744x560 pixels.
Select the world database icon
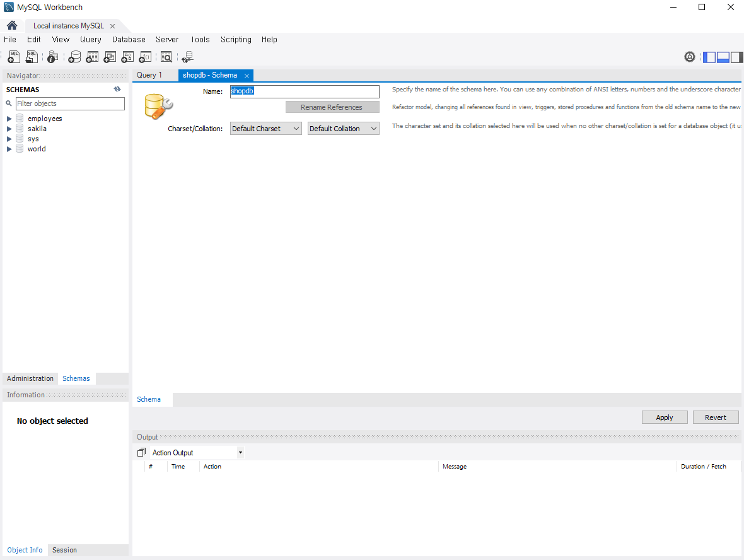(x=20, y=149)
